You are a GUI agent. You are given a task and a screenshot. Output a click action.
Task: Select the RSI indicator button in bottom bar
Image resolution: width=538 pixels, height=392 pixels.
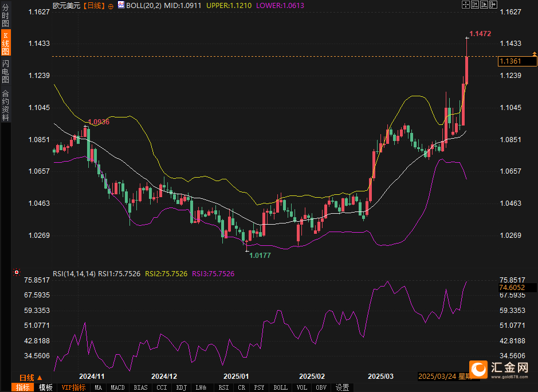[223, 387]
